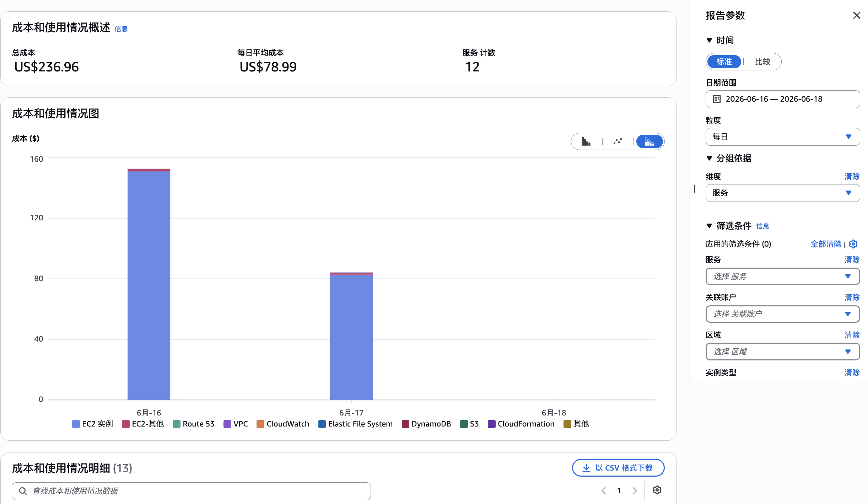The height and width of the screenshot is (504, 868).
Task: Click the 应用的筛选条件 (0) label
Action: (x=738, y=244)
